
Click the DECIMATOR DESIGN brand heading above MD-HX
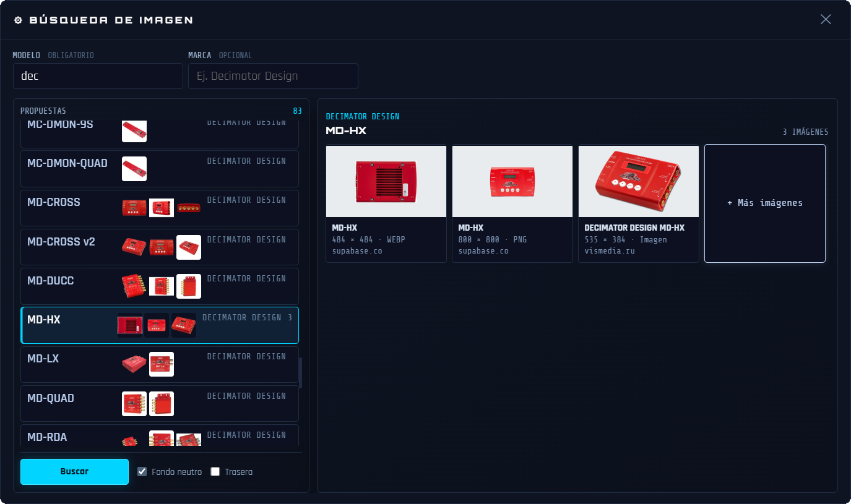pos(363,116)
